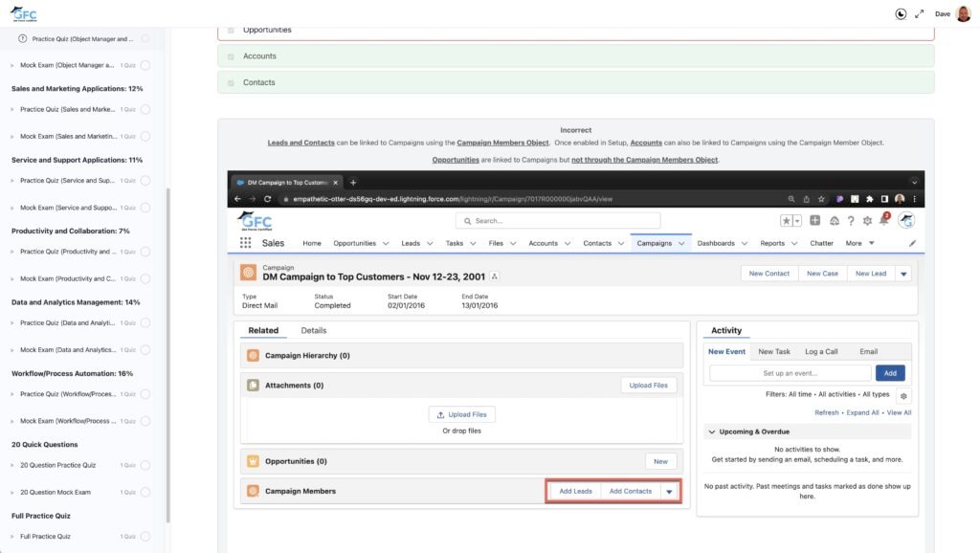
Task: Tick the Contacts answer checkbox
Action: pyautogui.click(x=232, y=83)
